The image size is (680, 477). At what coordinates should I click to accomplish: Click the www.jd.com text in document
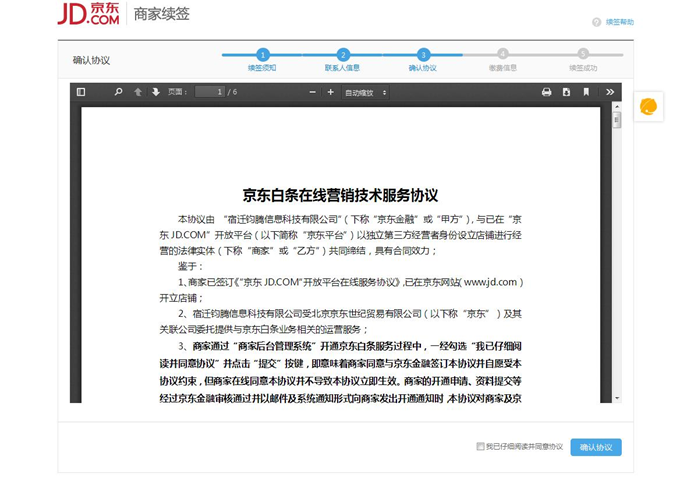pos(490,282)
